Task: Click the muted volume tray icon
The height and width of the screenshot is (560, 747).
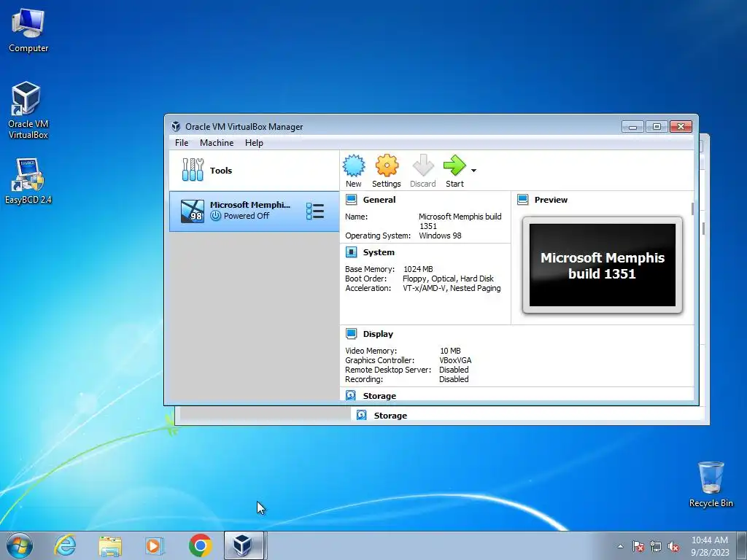Action: [x=673, y=546]
